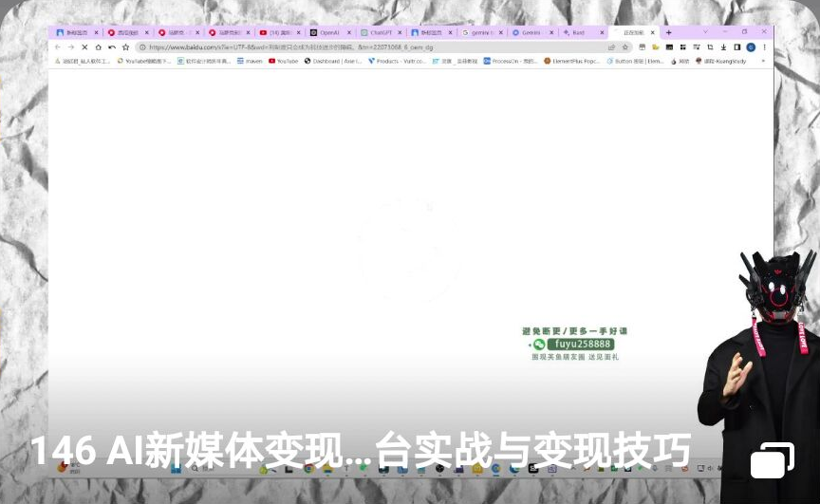Toggle the browser side panel icon
Screen dimensions: 820x504
737,47
